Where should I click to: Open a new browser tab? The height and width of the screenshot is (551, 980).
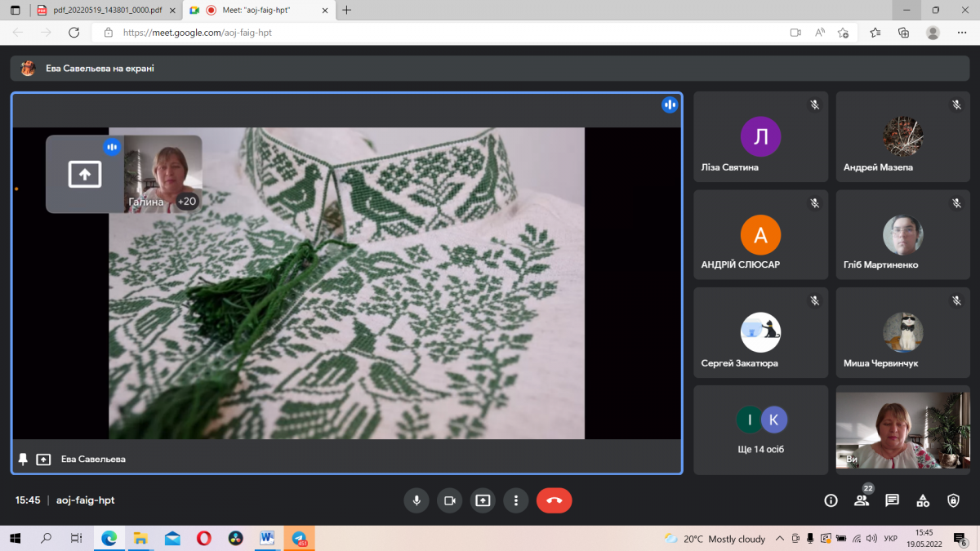tap(347, 10)
